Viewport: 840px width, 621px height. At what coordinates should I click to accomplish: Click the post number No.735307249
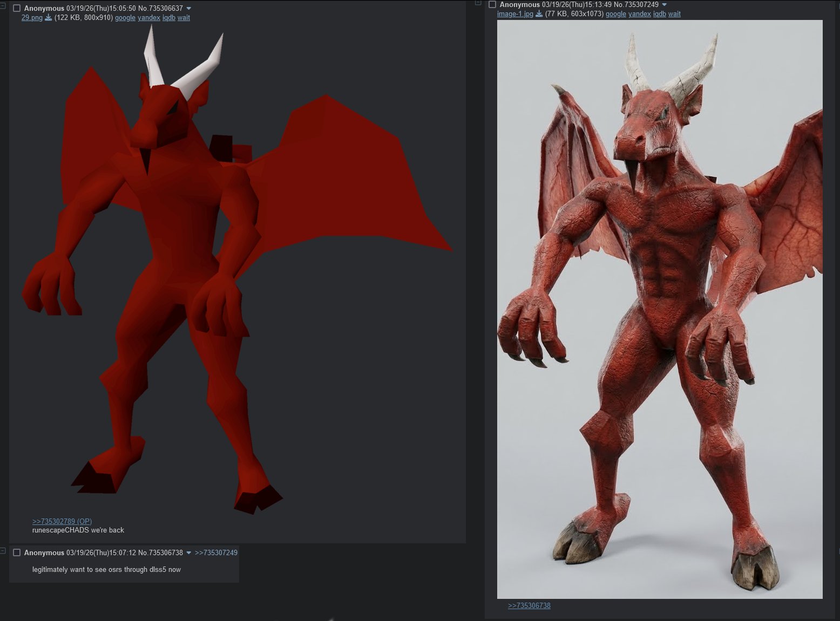pyautogui.click(x=636, y=5)
